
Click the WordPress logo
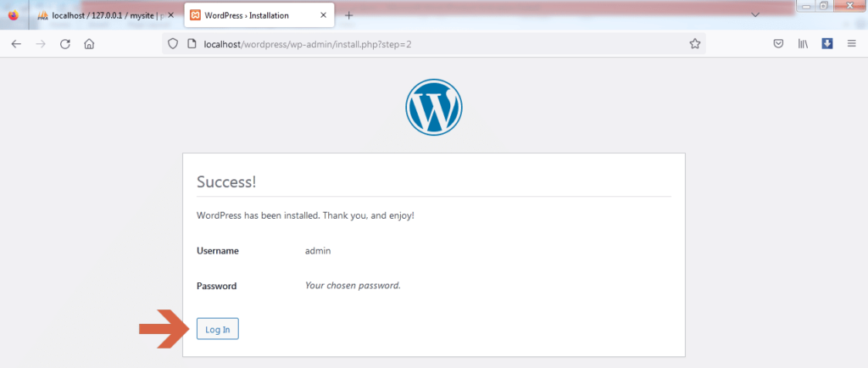click(x=434, y=107)
